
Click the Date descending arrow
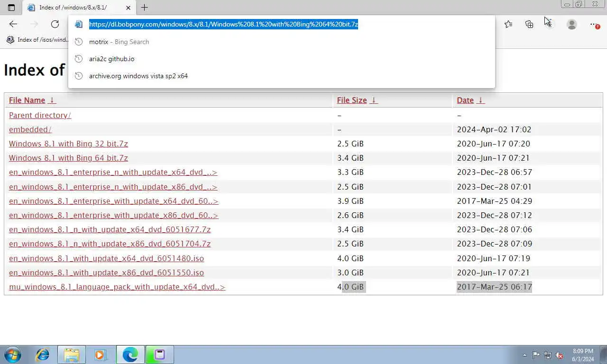point(480,100)
